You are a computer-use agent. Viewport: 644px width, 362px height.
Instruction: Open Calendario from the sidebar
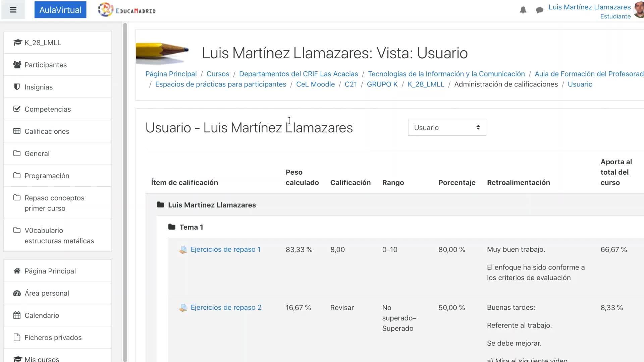click(x=42, y=315)
